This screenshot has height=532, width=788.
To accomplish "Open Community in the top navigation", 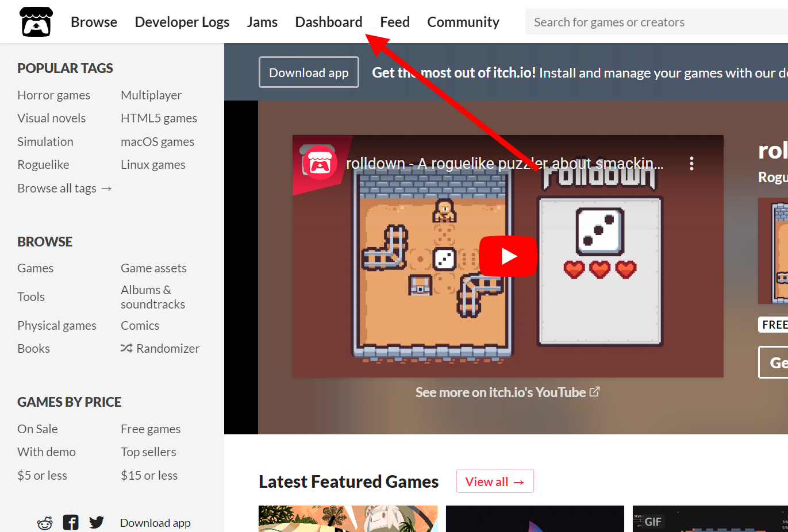I will [x=463, y=22].
